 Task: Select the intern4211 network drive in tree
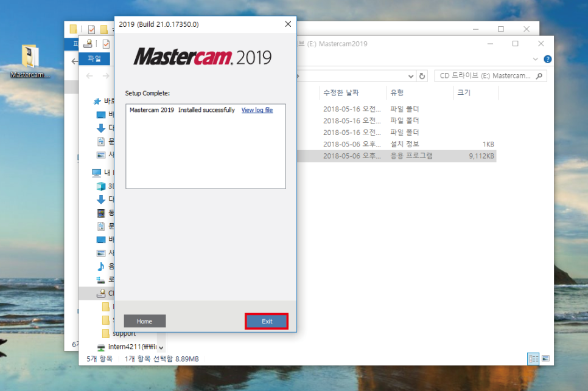[x=127, y=347]
